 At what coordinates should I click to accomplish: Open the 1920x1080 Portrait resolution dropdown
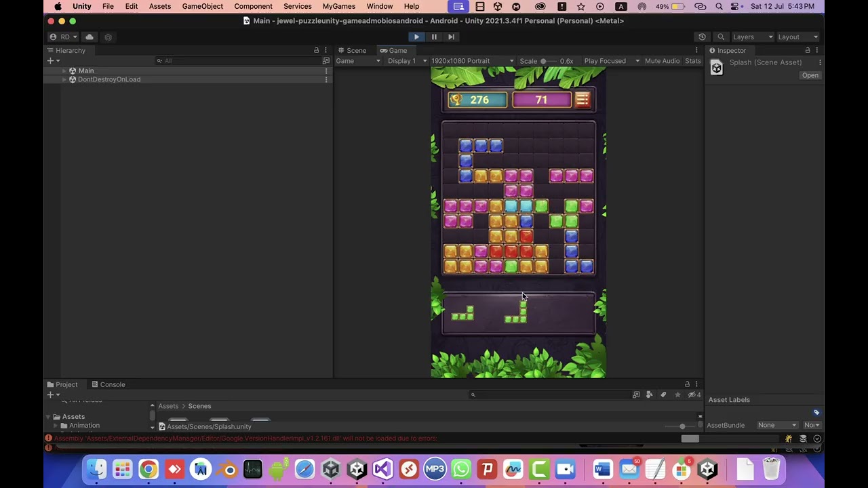click(x=473, y=61)
